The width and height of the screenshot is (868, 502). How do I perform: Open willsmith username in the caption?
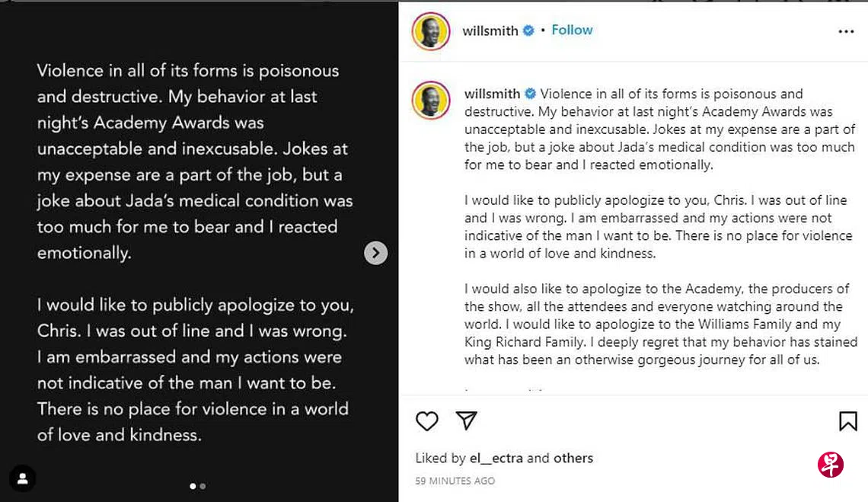[x=492, y=94]
